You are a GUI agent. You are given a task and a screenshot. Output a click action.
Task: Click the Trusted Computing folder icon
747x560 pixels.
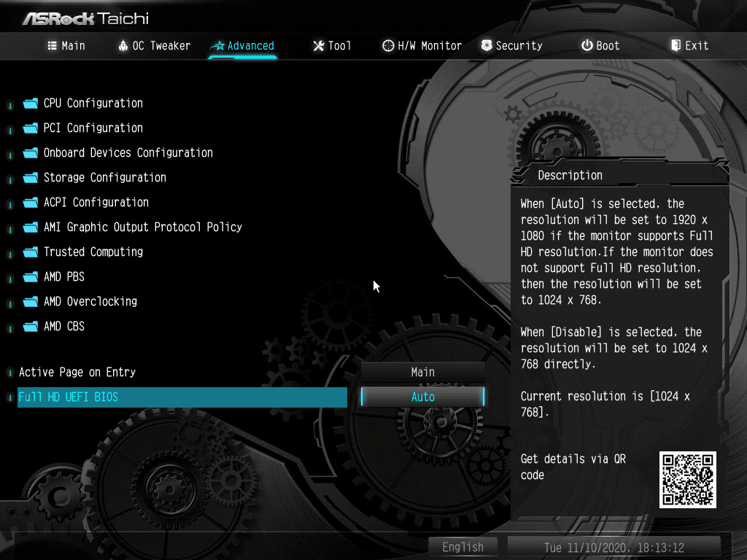[x=31, y=252]
